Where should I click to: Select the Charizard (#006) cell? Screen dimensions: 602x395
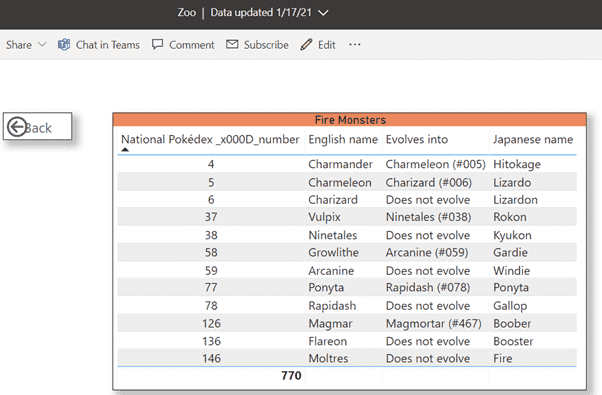pyautogui.click(x=428, y=182)
